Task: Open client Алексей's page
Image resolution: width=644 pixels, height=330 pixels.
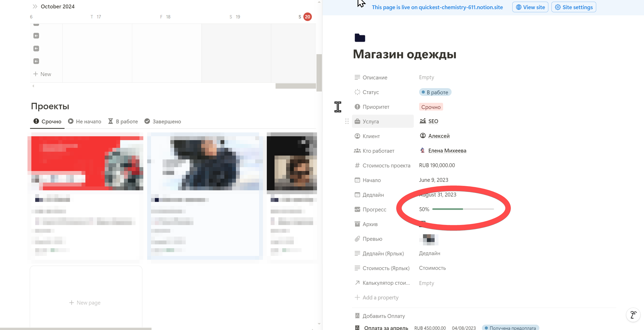Action: pyautogui.click(x=439, y=136)
